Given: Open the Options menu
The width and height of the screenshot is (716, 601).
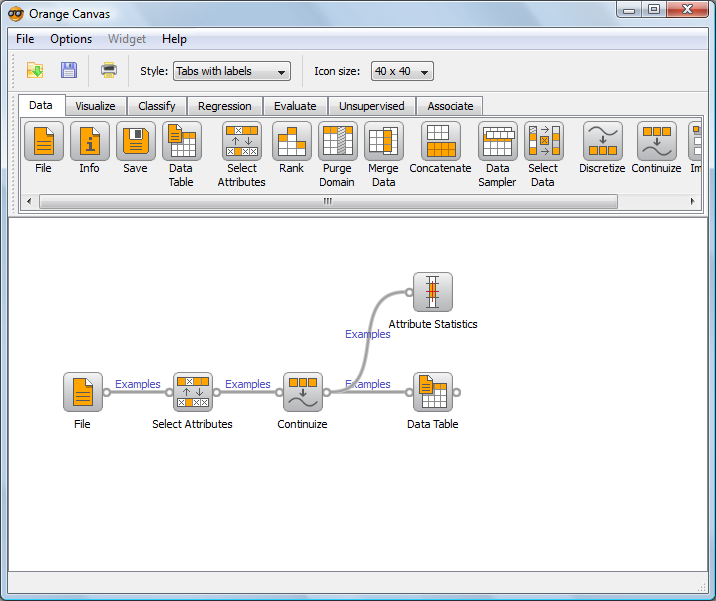Looking at the screenshot, I should pyautogui.click(x=71, y=39).
